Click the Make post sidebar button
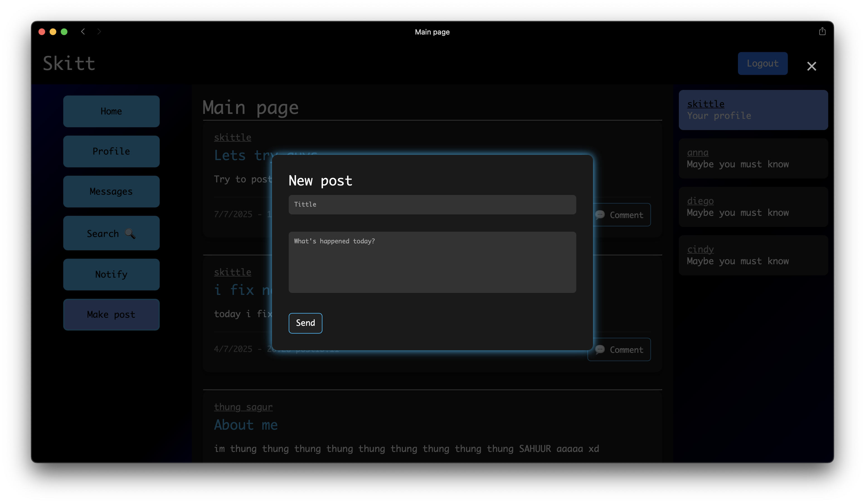The image size is (865, 504). [111, 314]
